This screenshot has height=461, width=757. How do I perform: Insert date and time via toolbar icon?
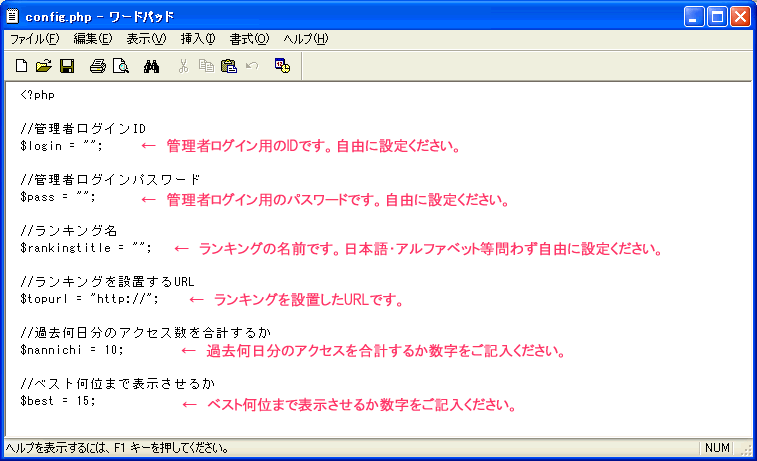tap(282, 66)
